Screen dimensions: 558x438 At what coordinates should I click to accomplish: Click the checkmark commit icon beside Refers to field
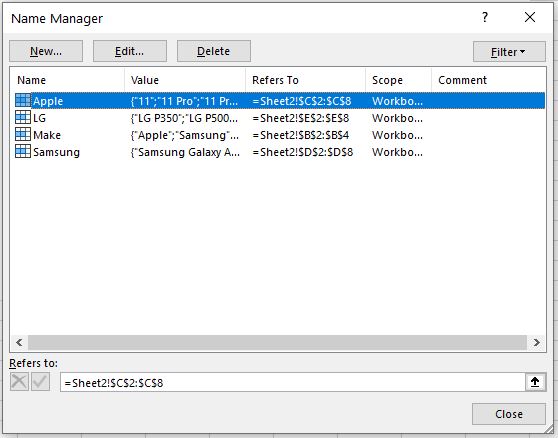point(41,382)
